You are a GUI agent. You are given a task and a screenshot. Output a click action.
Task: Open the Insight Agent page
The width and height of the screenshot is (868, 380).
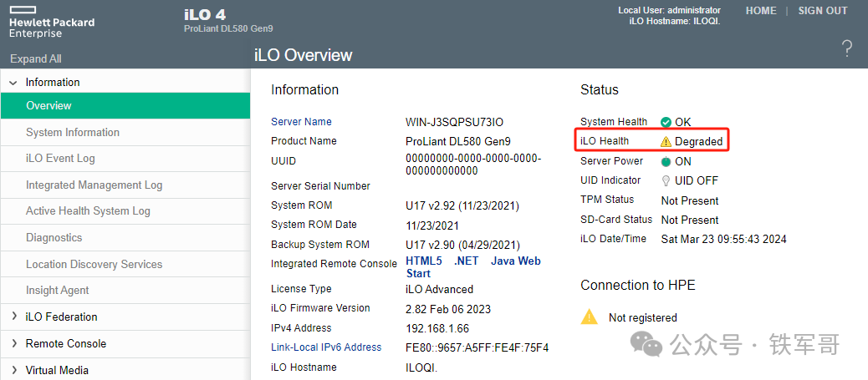tap(125, 290)
